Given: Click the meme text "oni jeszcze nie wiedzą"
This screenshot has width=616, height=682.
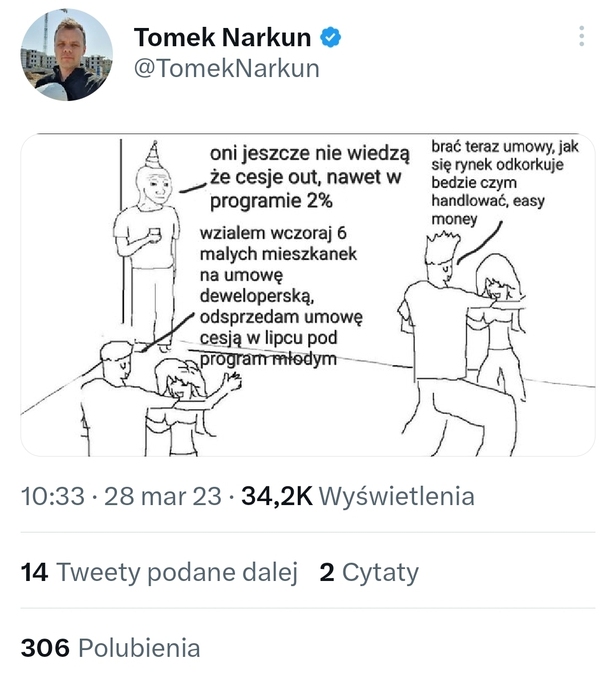Looking at the screenshot, I should pyautogui.click(x=309, y=154).
